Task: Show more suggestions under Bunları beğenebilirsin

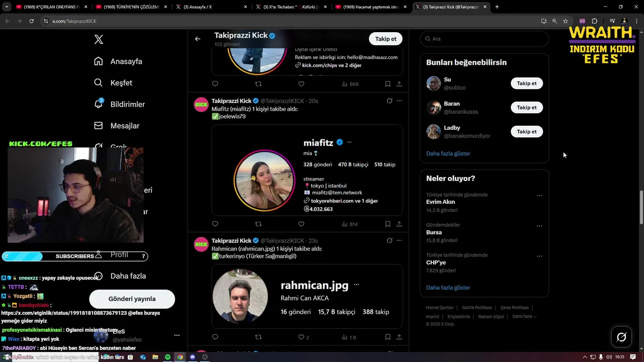Action: coord(448,153)
